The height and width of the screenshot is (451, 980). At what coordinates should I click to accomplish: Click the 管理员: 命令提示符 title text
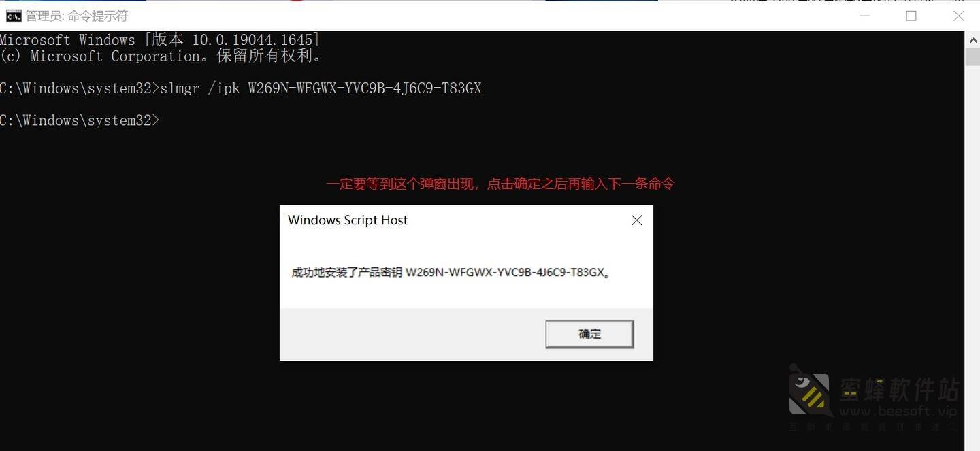77,16
